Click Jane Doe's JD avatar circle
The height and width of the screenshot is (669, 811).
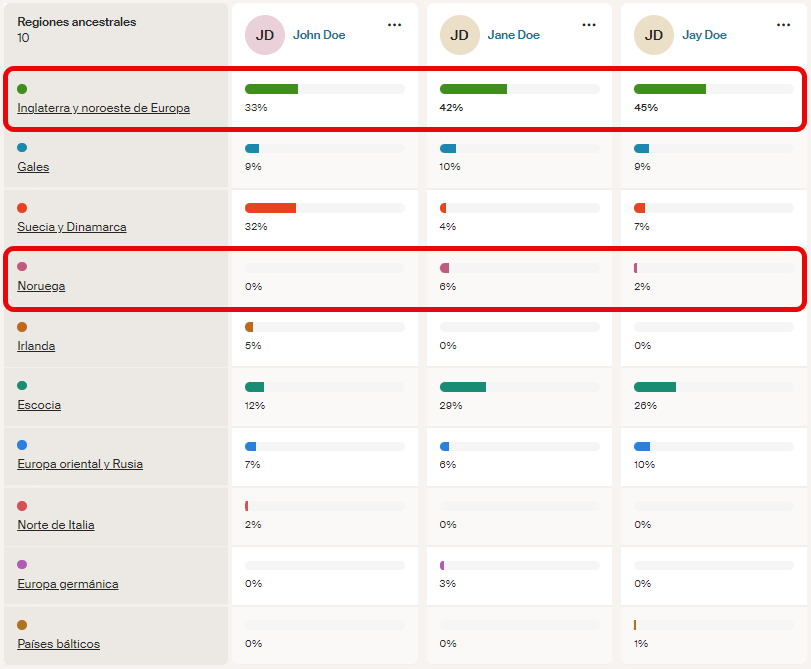tap(459, 35)
